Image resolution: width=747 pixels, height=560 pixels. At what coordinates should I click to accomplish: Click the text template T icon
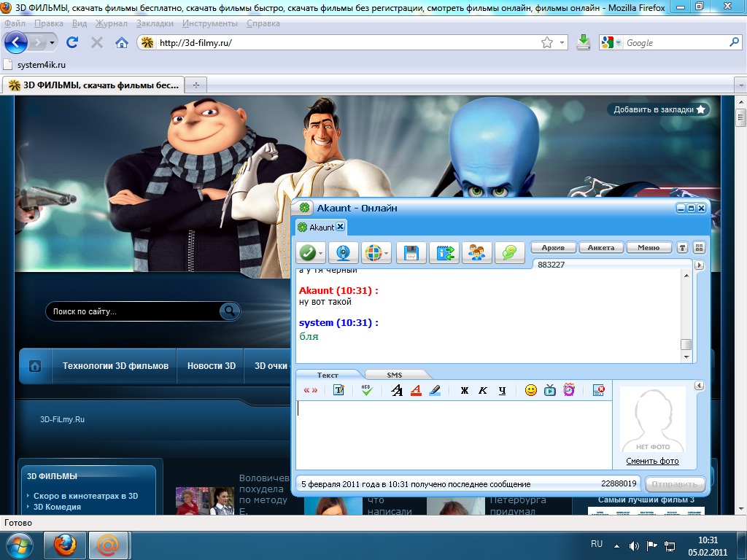[338, 391]
